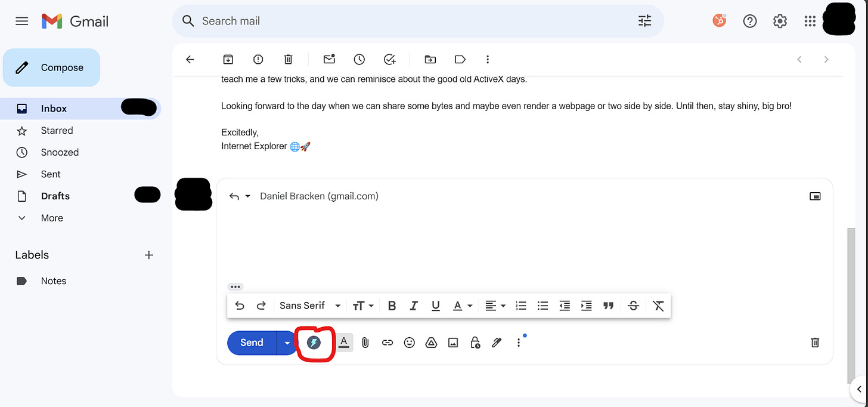
Task: Open the alignment dropdown
Action: click(x=495, y=306)
